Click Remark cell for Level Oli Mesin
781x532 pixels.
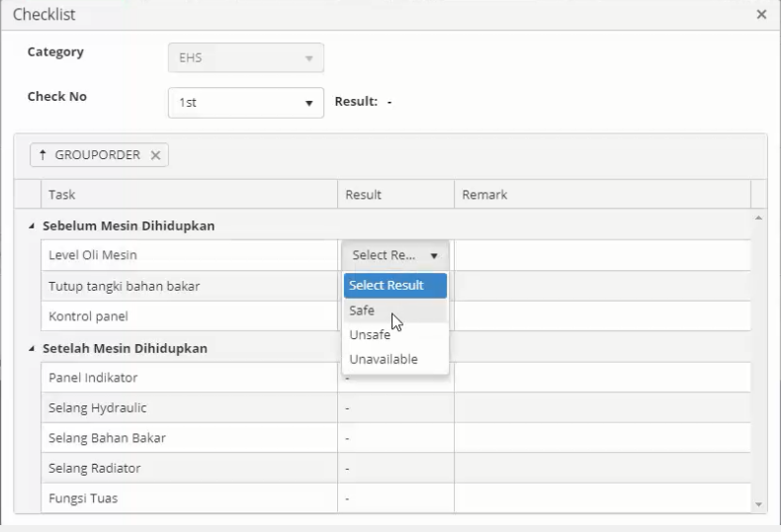(x=601, y=255)
